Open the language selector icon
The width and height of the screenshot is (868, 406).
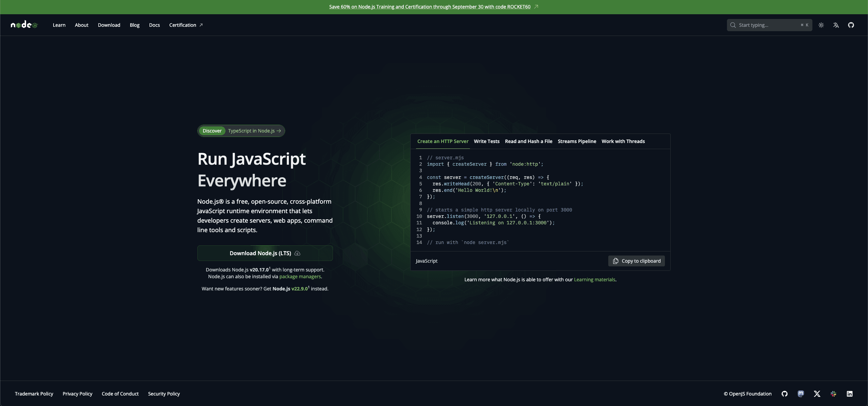tap(836, 25)
